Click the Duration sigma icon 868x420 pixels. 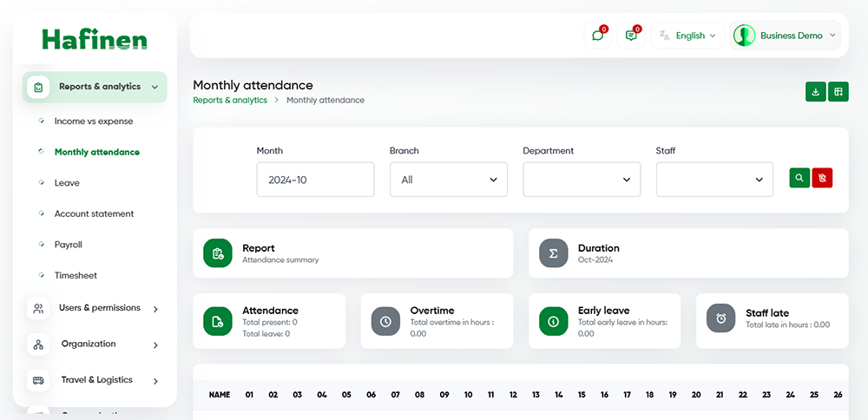tap(554, 253)
